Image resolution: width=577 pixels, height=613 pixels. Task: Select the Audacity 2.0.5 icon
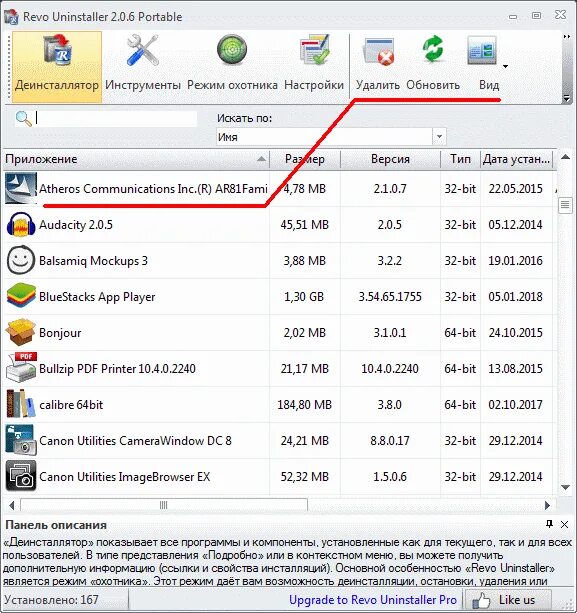pyautogui.click(x=21, y=224)
